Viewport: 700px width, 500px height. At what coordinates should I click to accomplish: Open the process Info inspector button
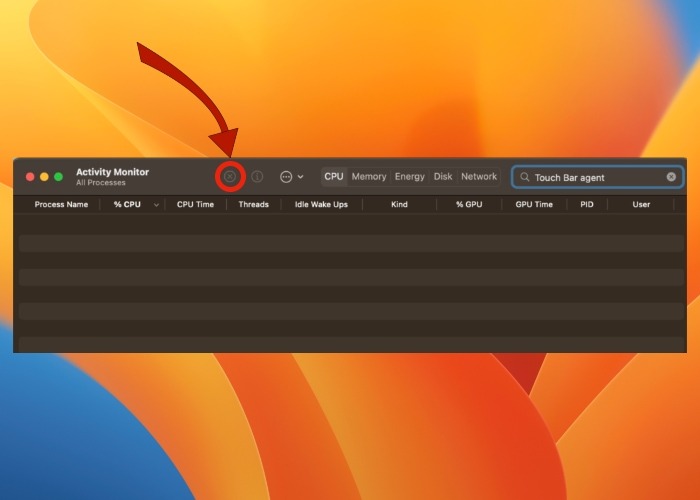pos(257,176)
